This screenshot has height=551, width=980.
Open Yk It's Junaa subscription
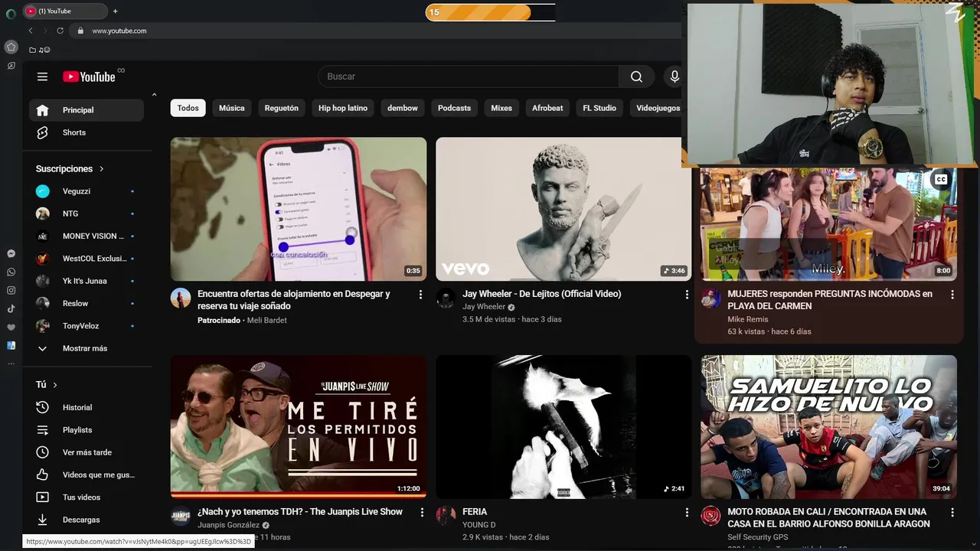[x=87, y=281]
